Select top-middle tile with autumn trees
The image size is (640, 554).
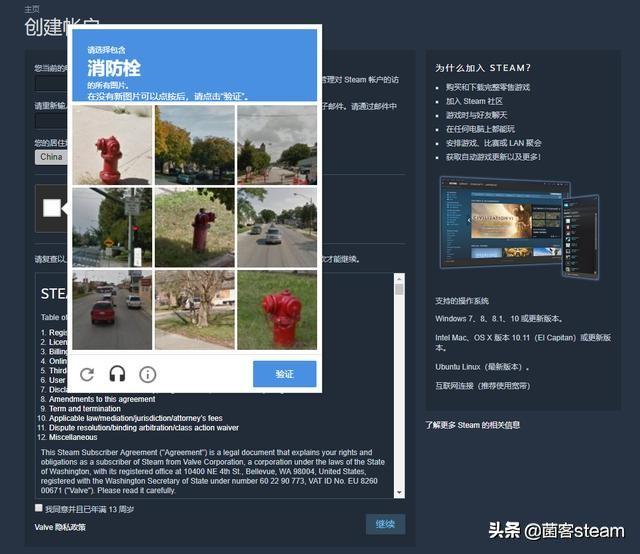click(194, 145)
